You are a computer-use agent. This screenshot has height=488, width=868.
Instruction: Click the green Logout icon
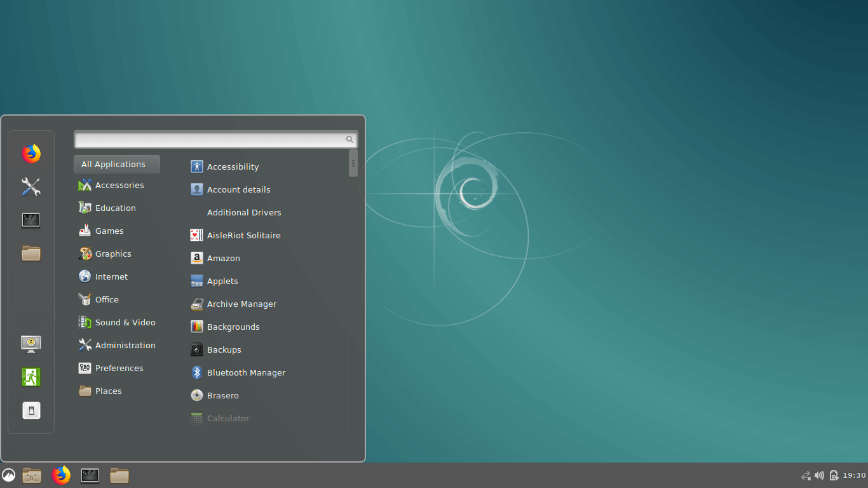pos(31,377)
